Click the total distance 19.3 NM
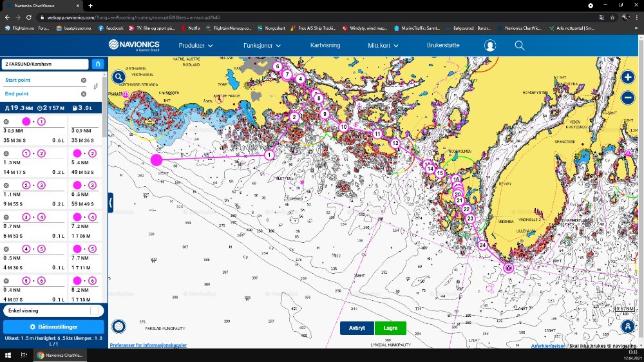 coord(19,108)
